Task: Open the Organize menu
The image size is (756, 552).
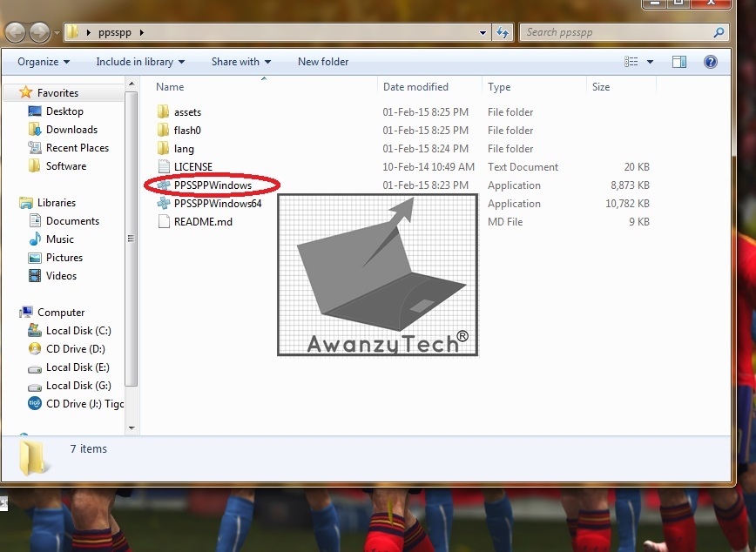Action: pos(44,62)
